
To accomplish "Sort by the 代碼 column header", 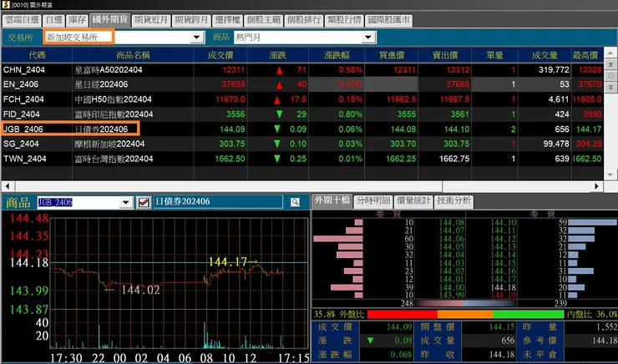I will tap(37, 55).
